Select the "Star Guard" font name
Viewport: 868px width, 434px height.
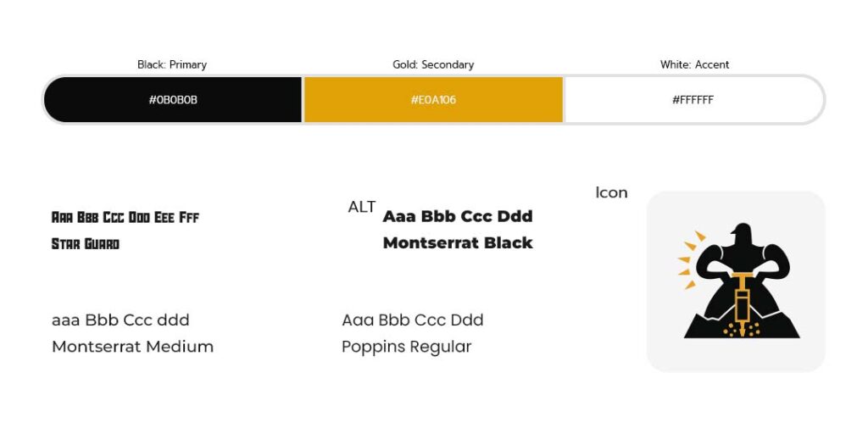point(86,244)
